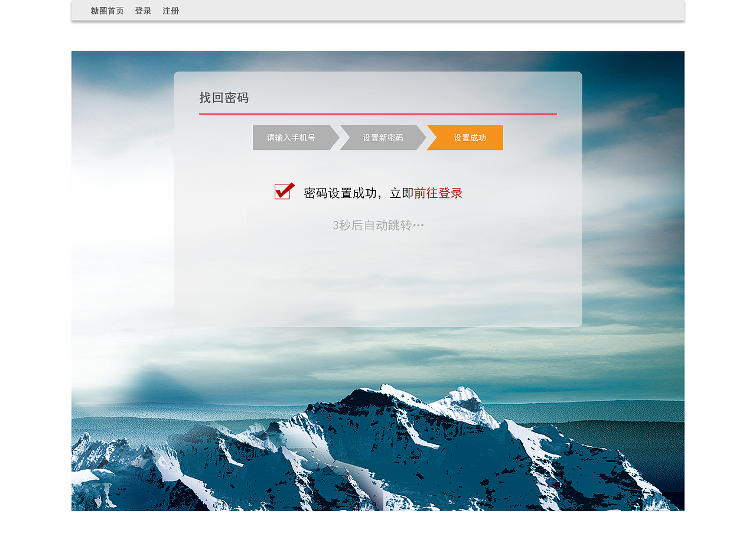Screen dimensions: 756x552
Task: Click the gray 请输入手机号 step indicator
Action: pyautogui.click(x=292, y=137)
